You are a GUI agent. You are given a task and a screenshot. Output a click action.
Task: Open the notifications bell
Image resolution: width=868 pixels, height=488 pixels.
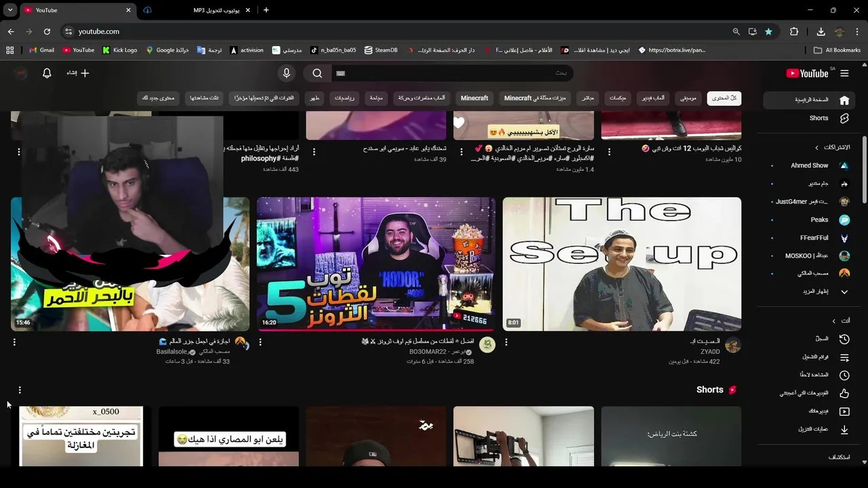pyautogui.click(x=47, y=73)
